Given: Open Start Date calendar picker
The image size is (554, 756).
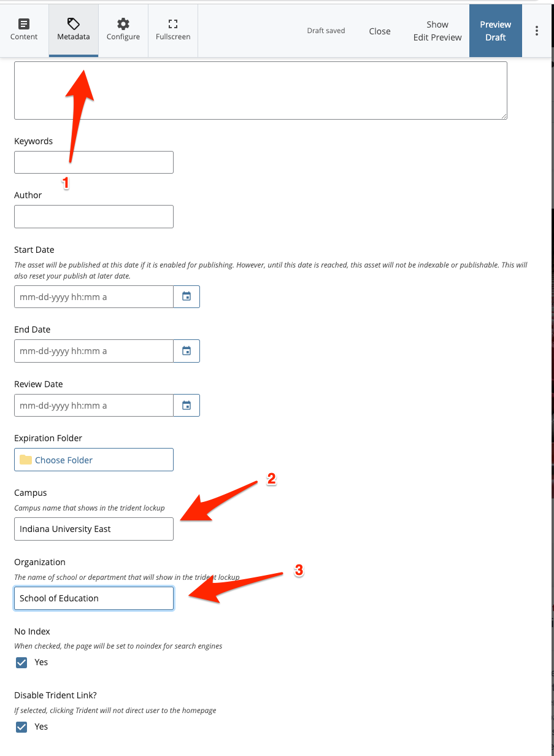Looking at the screenshot, I should 187,296.
